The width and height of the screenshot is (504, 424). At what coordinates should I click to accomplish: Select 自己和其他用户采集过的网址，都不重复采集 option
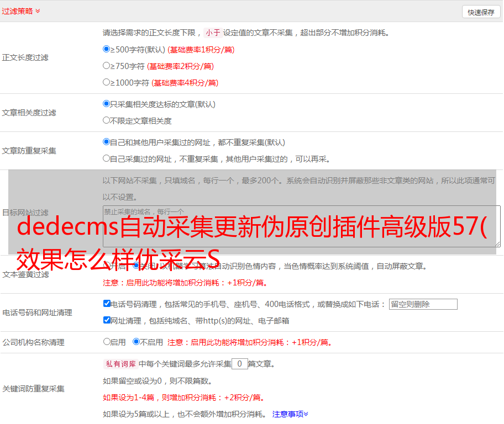pos(106,142)
